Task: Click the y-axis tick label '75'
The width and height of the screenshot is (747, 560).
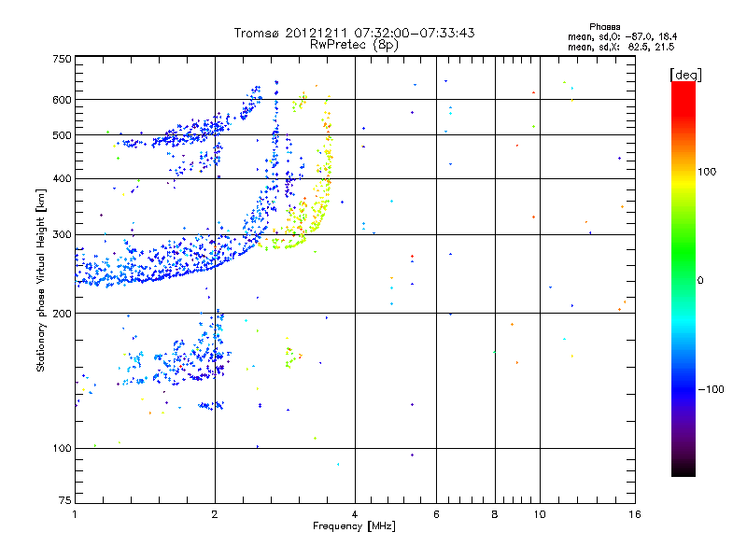Action: 65,500
